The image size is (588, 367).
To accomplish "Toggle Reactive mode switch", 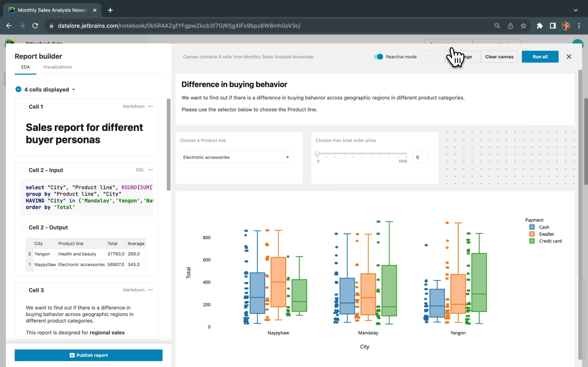I will (378, 57).
